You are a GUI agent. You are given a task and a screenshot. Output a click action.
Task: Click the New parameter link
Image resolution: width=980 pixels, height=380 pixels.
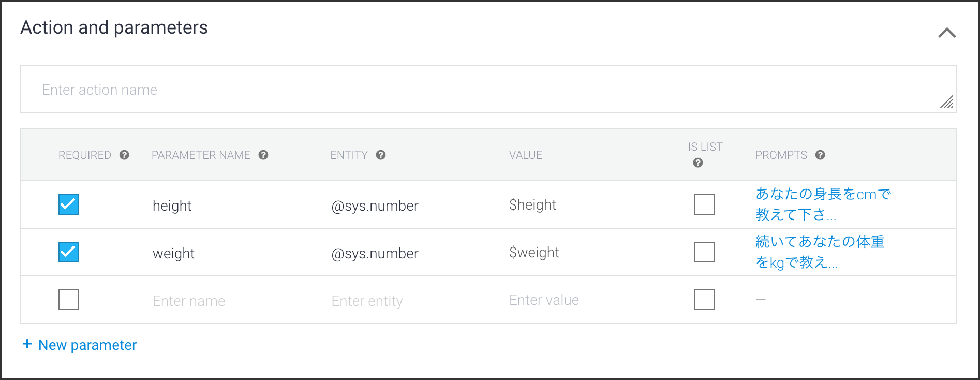[87, 345]
